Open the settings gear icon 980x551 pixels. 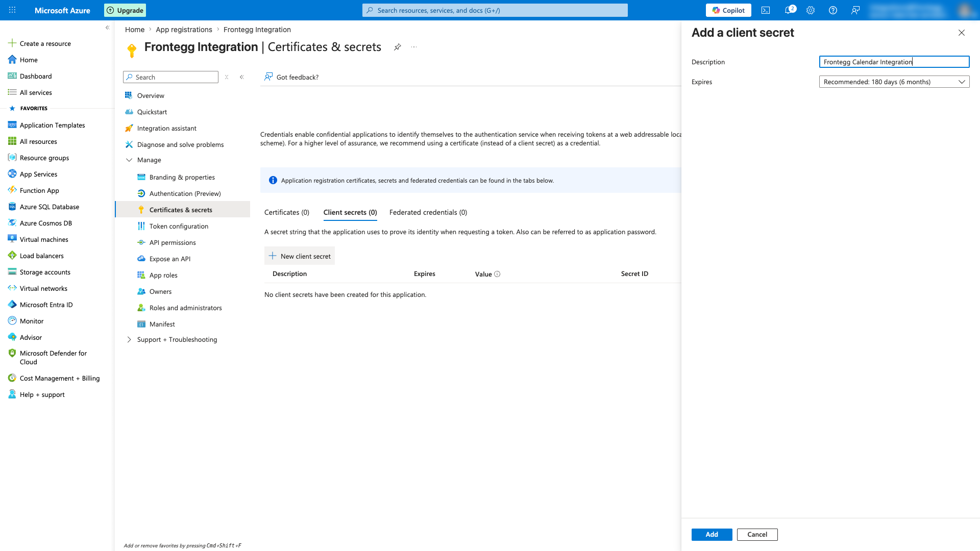coord(811,10)
